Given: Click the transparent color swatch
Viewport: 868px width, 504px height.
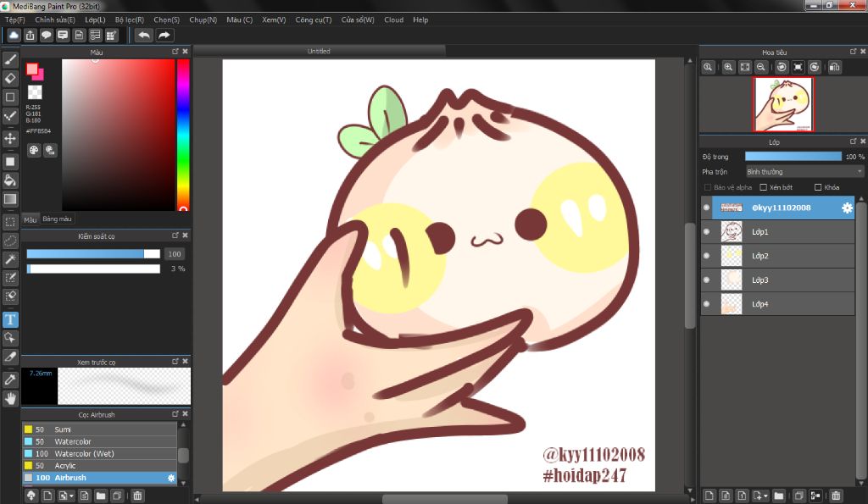Looking at the screenshot, I should pos(35,91).
